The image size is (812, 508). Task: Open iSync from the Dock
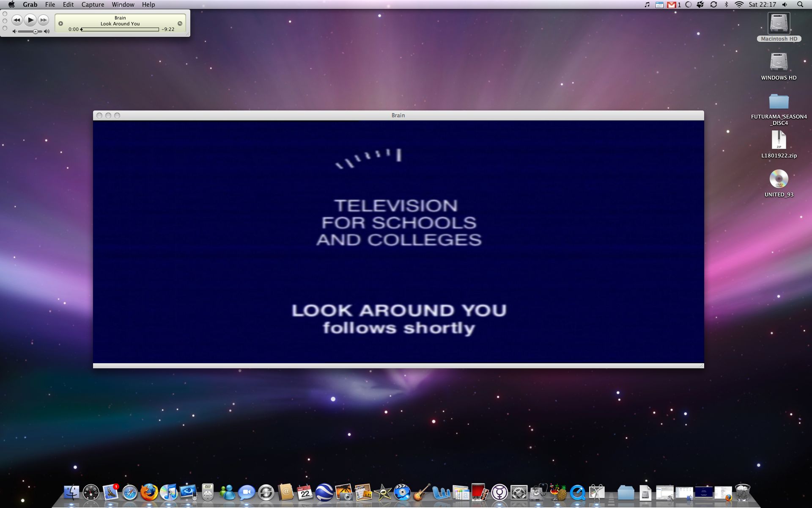266,493
